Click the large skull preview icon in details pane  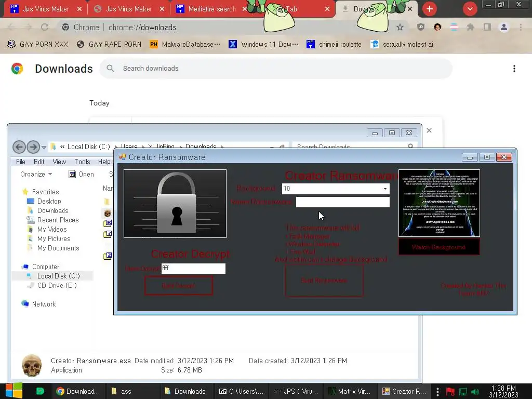[x=32, y=365]
